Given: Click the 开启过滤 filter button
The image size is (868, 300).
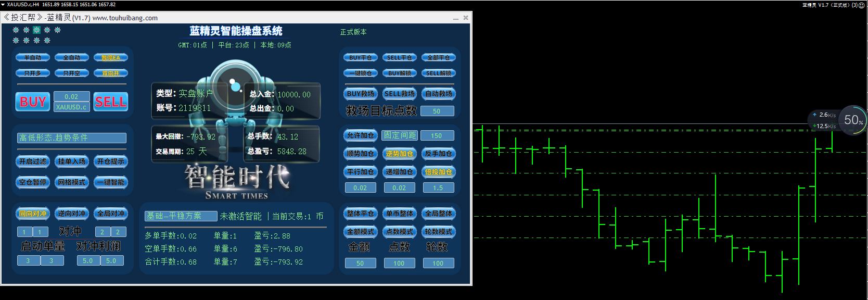Looking at the screenshot, I should [x=33, y=161].
